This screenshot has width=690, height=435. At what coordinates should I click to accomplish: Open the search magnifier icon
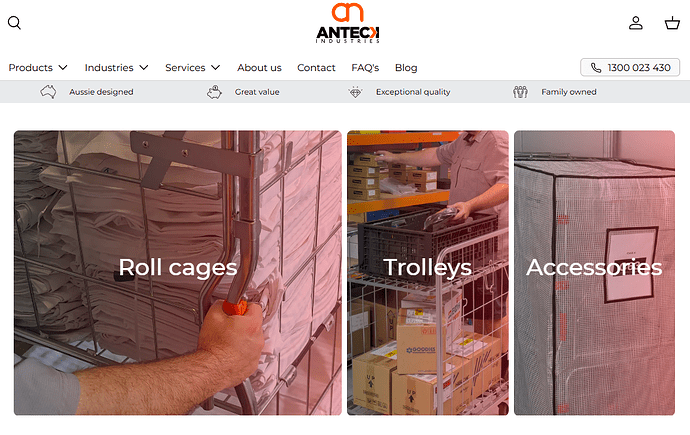(x=15, y=22)
